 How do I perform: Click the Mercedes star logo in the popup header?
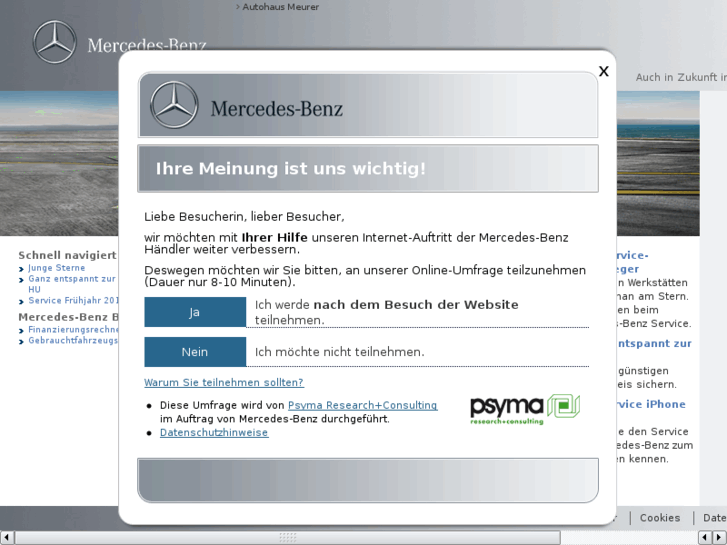tap(174, 105)
